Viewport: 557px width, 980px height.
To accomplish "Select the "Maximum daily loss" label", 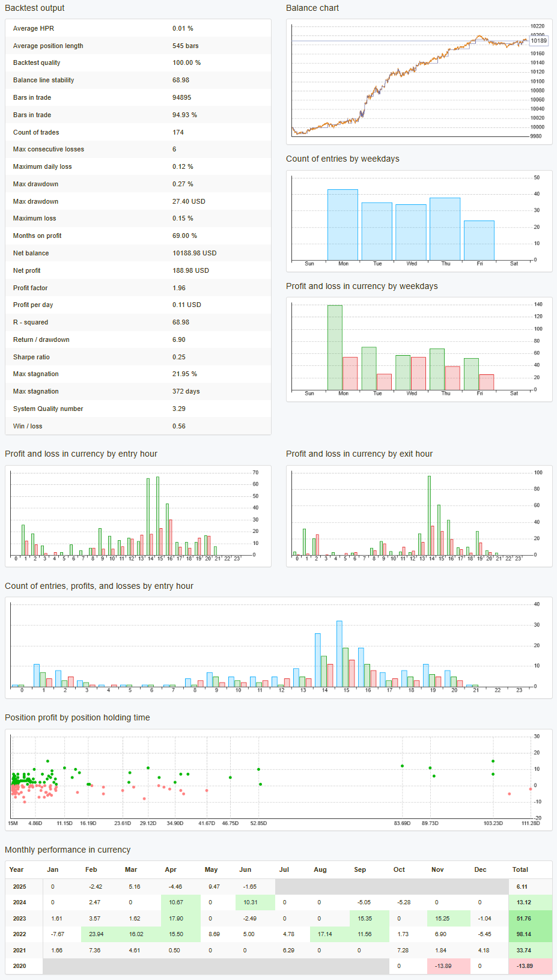I will click(x=42, y=166).
